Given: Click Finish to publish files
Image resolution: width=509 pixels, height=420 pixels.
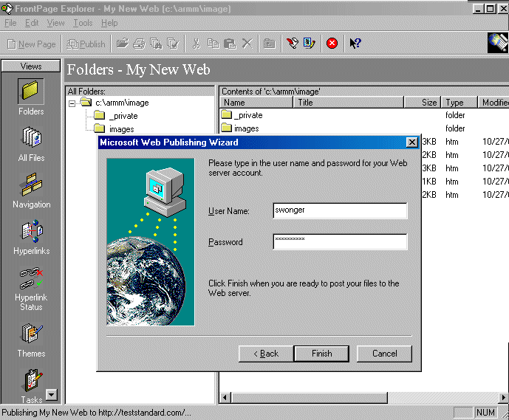Looking at the screenshot, I should [321, 354].
